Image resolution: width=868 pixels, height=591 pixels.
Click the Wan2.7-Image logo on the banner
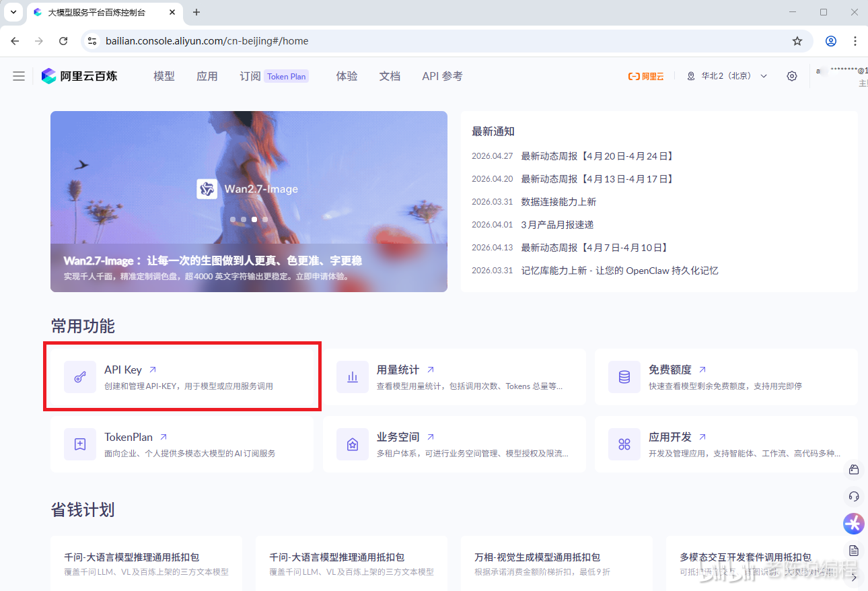207,188
